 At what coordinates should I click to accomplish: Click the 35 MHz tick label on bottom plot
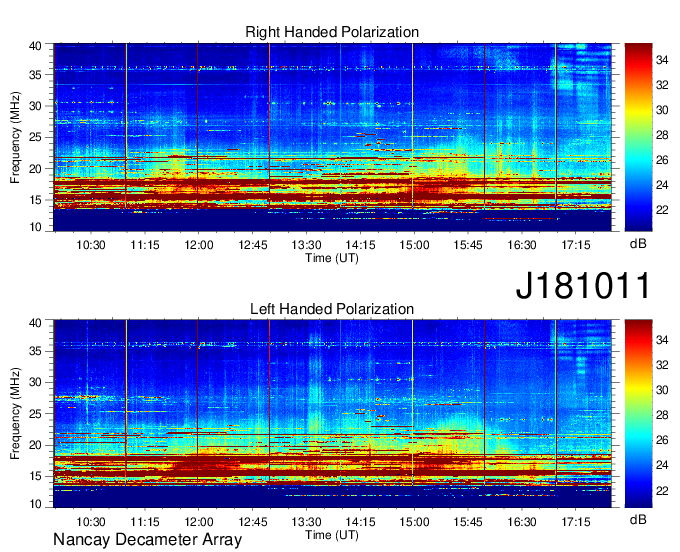pos(35,351)
